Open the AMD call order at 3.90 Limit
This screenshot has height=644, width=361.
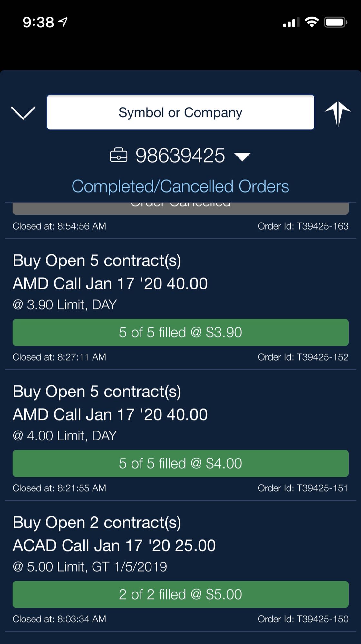(110, 283)
